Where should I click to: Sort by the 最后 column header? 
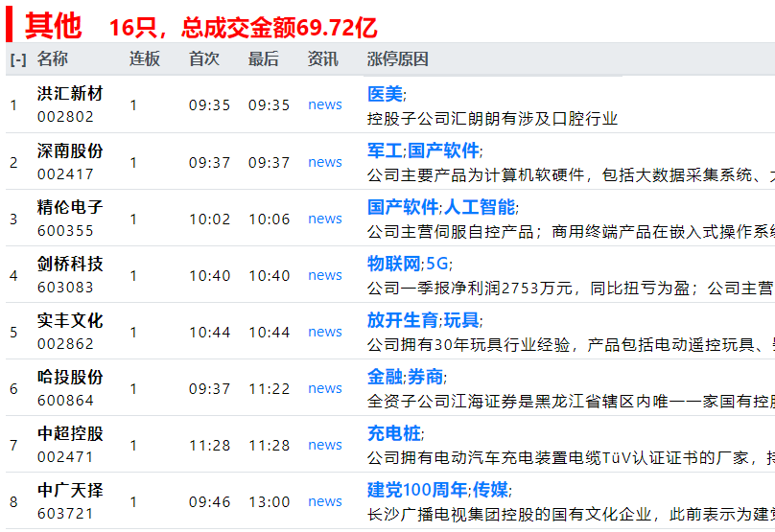pos(264,58)
